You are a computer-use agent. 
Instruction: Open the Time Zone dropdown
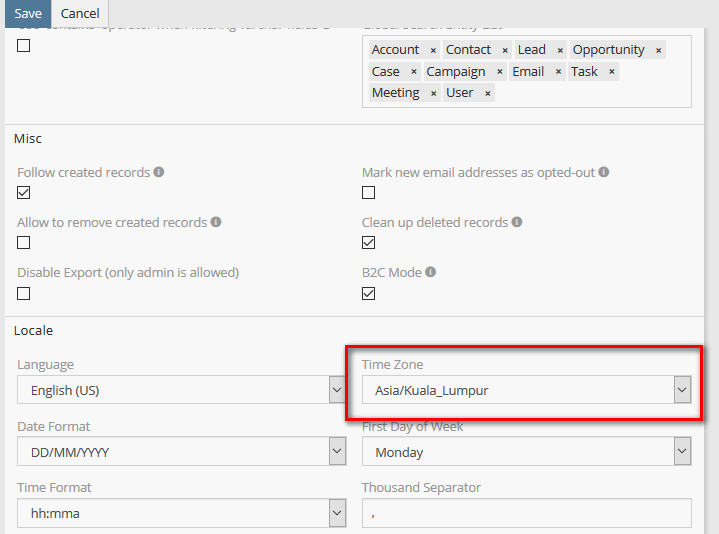[x=526, y=391]
